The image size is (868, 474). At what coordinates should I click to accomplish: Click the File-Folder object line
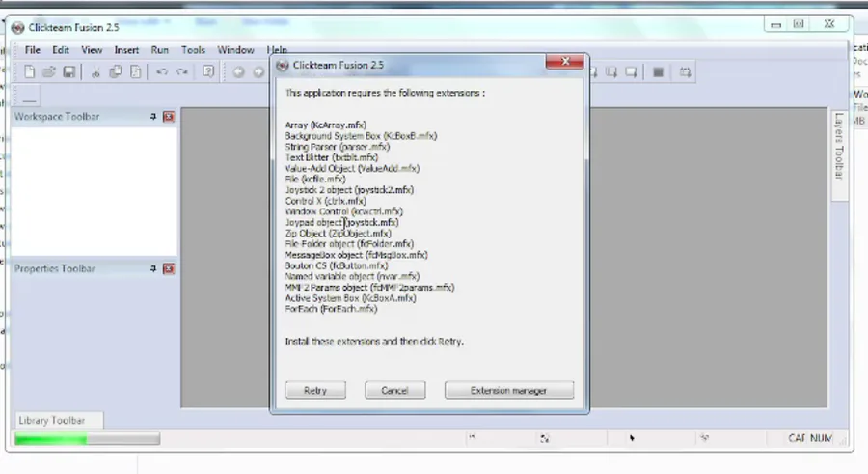point(349,244)
